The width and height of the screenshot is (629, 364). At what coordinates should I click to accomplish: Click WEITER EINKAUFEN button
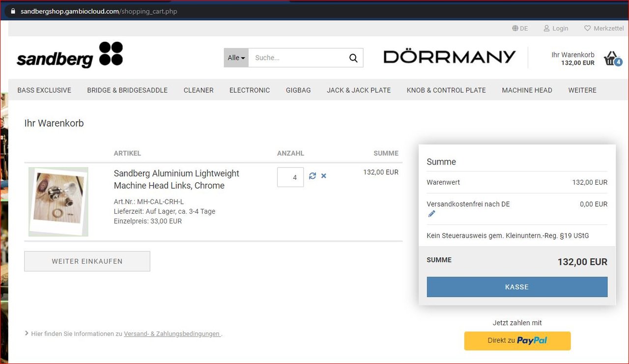coord(87,261)
